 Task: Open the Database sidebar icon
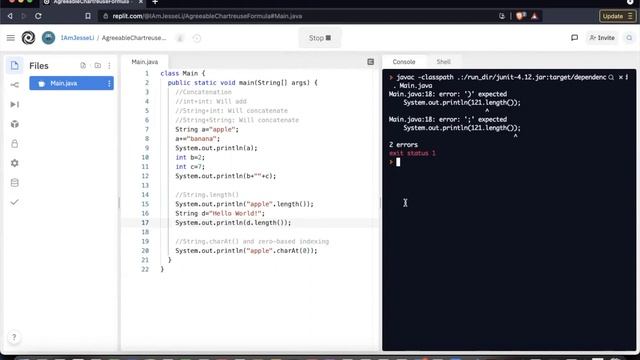coord(14,183)
